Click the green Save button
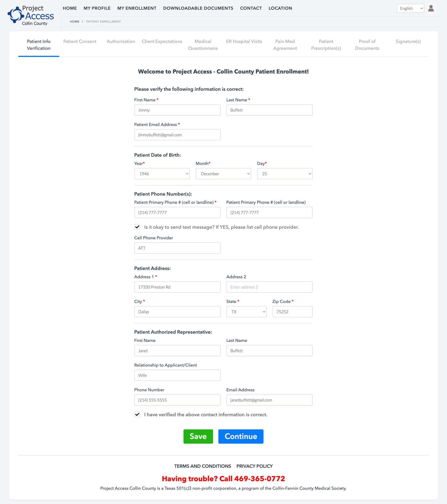Viewport: 447px width, 504px height. pos(198,436)
